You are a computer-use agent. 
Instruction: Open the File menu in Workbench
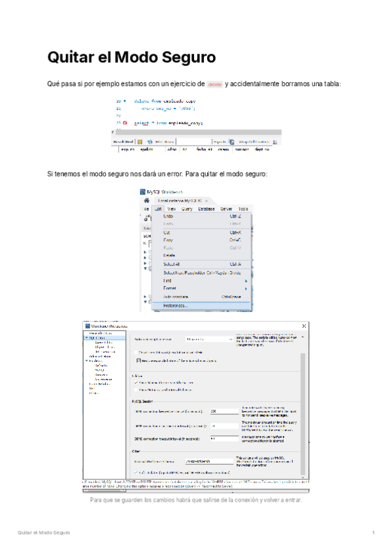coord(145,209)
